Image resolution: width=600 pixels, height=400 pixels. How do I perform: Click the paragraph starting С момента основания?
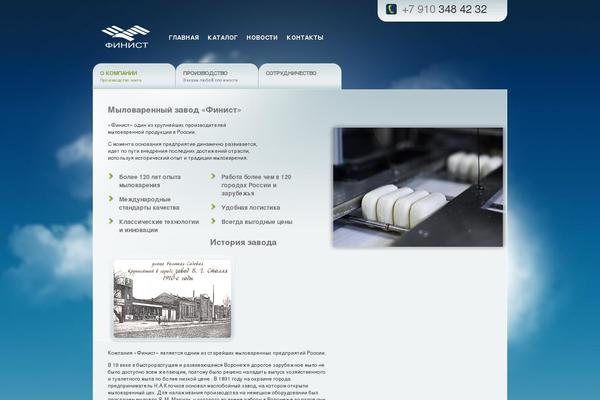click(183, 151)
